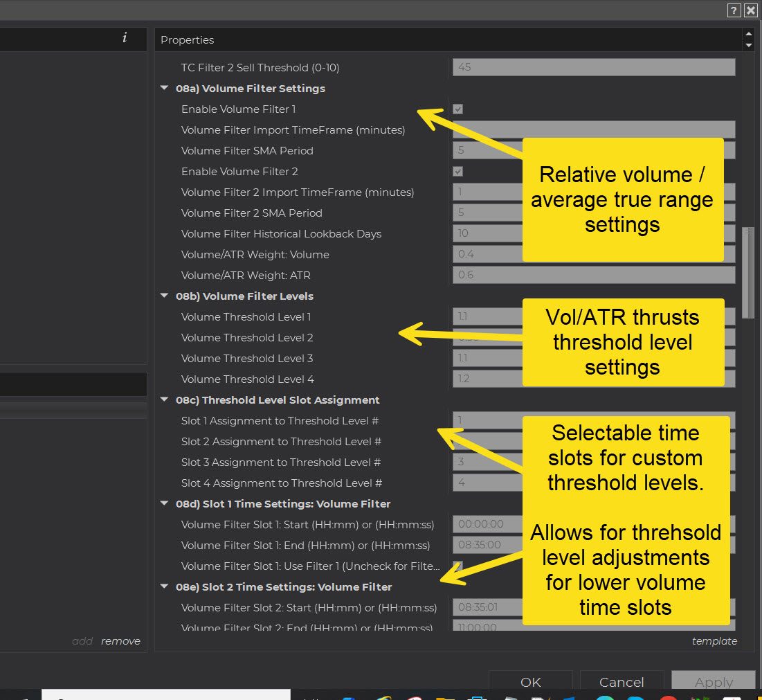Click the Properties panel up arrow

point(747,34)
